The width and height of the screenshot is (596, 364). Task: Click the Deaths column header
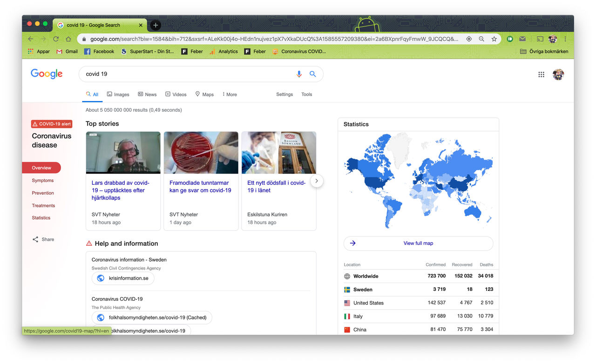[487, 264]
